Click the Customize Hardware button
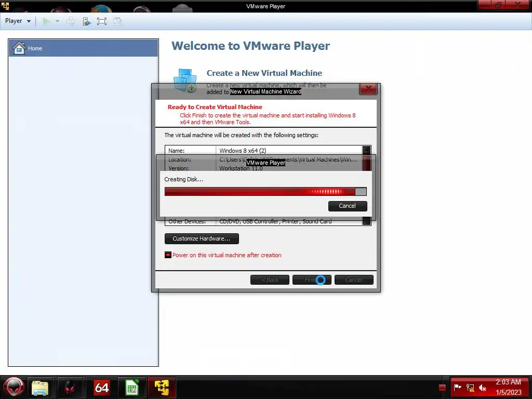The width and height of the screenshot is (532, 399). [202, 238]
